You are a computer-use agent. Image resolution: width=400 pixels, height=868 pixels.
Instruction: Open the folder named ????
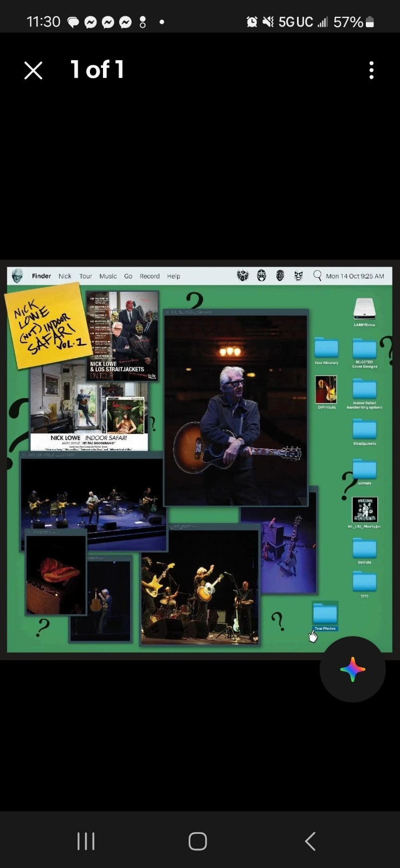(364, 585)
